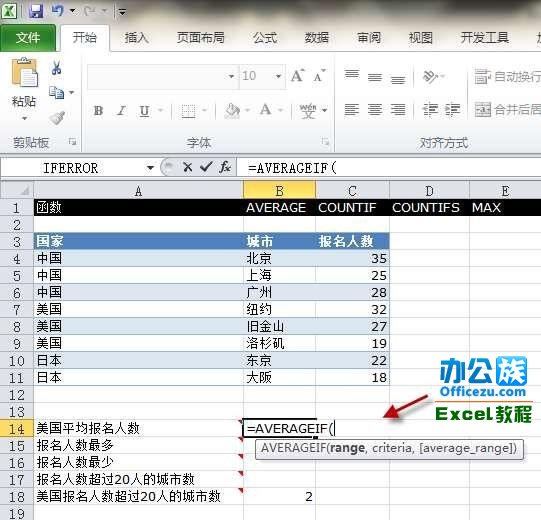541x520 pixels.
Task: Select row 14 header
Action: pyautogui.click(x=17, y=428)
